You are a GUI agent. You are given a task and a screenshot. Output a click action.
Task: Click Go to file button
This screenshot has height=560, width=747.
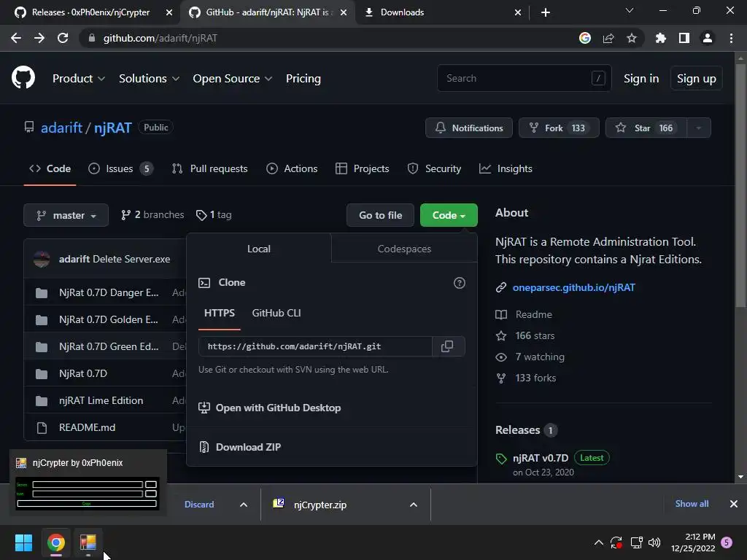tap(381, 215)
